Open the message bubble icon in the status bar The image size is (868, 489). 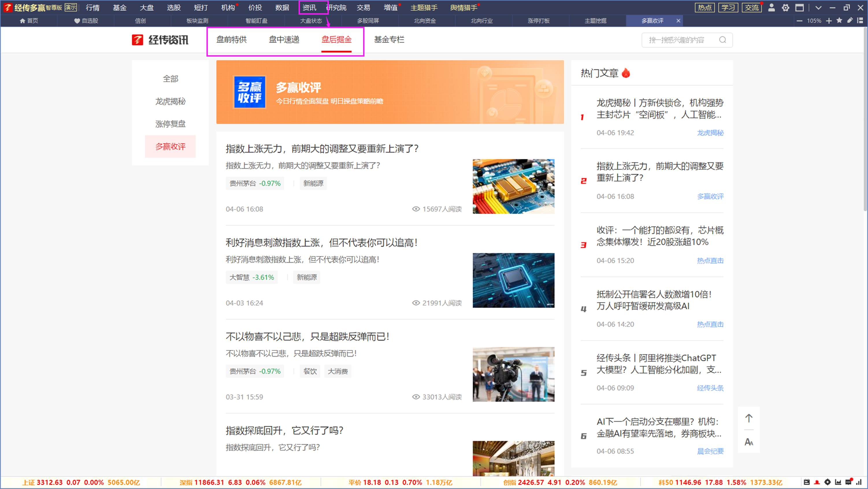[848, 482]
